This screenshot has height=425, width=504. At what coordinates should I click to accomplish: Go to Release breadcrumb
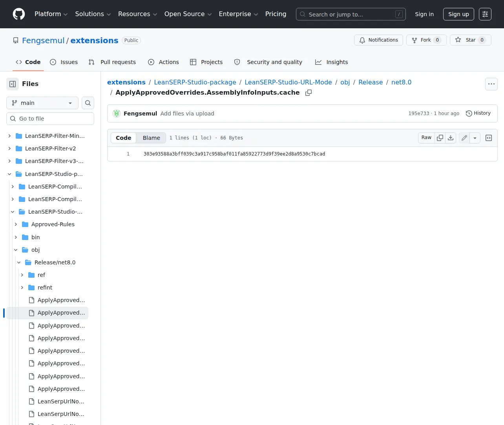tap(371, 82)
